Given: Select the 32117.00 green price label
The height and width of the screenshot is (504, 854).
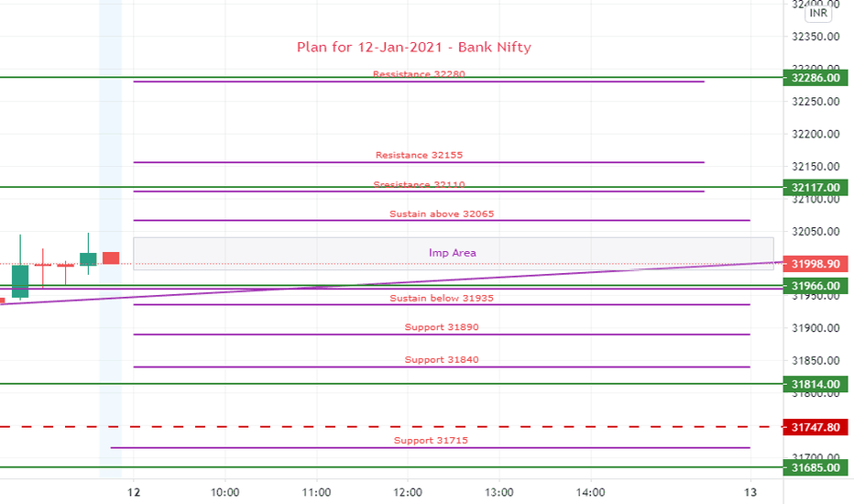Looking at the screenshot, I should pyautogui.click(x=816, y=188).
